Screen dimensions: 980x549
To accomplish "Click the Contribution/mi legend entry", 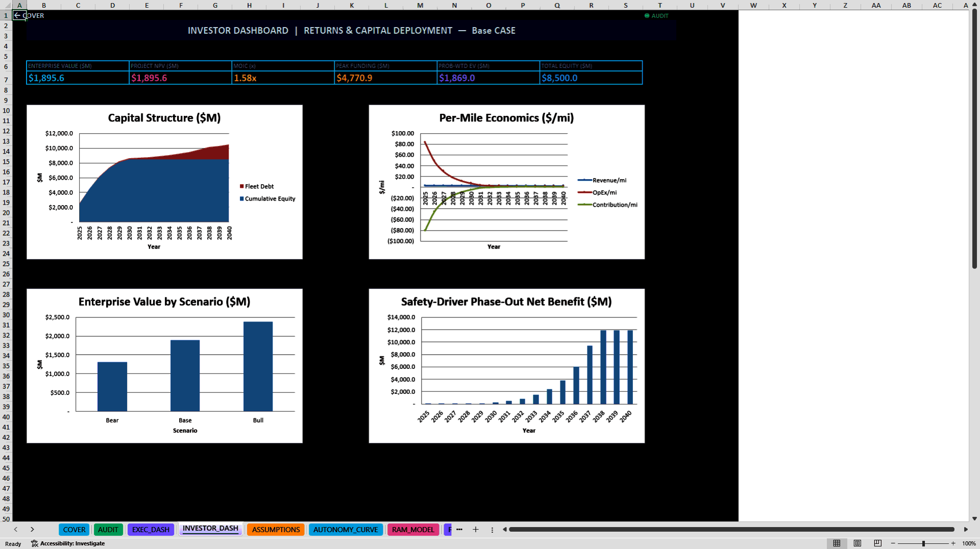I will (x=607, y=205).
